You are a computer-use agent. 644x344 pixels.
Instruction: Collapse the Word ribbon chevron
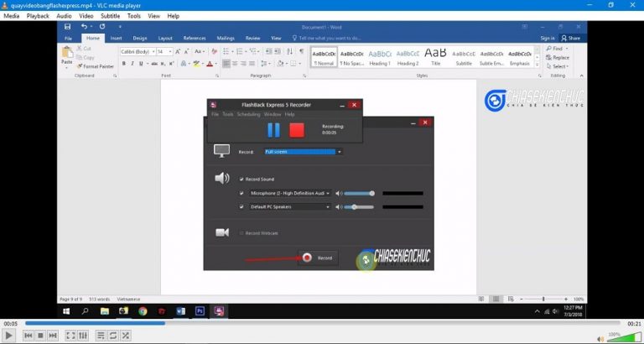tap(581, 76)
